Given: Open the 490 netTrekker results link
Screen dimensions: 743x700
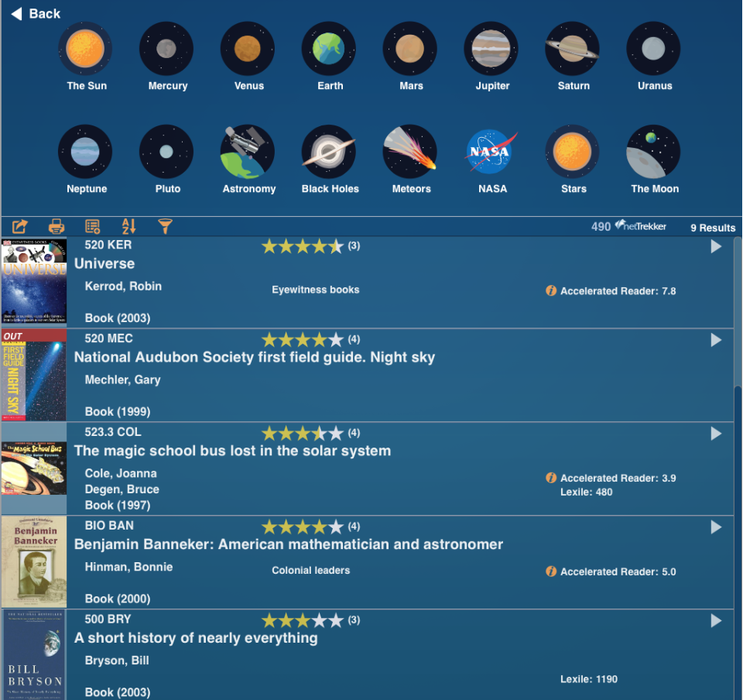Looking at the screenshot, I should pyautogui.click(x=628, y=226).
